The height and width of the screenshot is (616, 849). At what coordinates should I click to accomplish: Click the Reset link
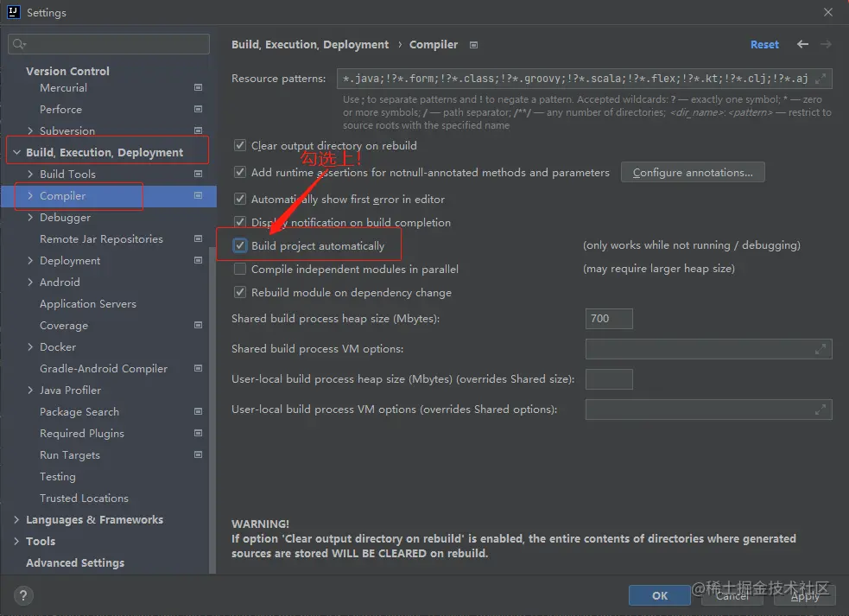[x=764, y=44]
